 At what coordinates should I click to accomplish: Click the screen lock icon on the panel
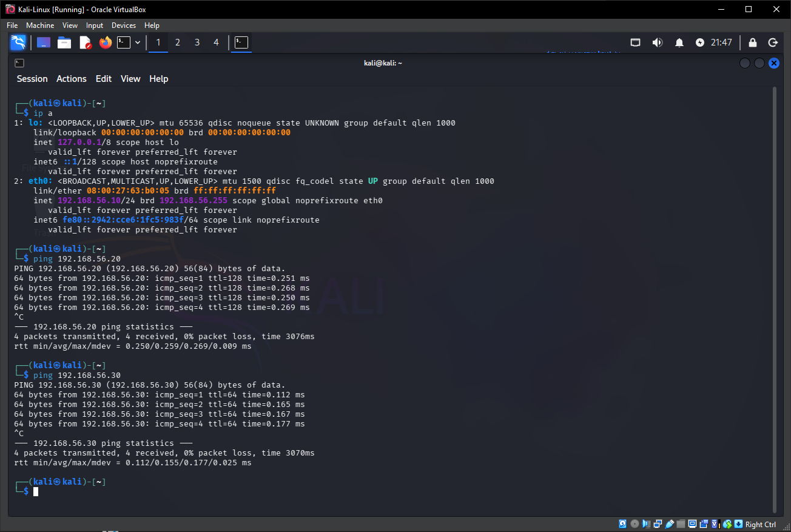752,42
